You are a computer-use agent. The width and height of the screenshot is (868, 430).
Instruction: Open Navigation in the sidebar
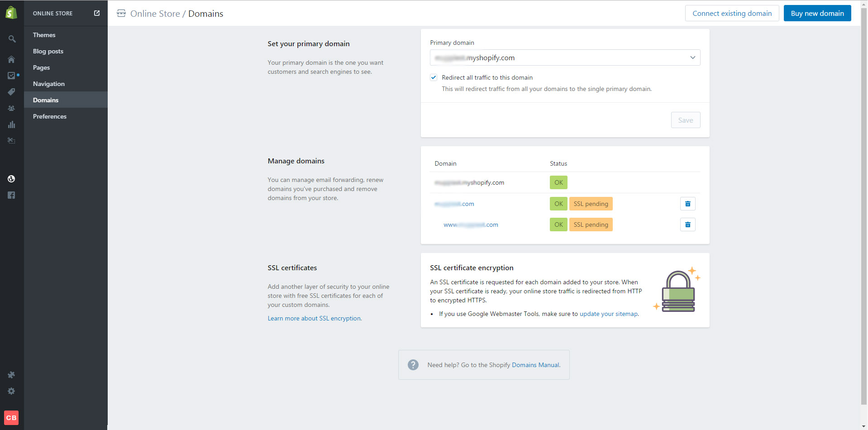[x=48, y=84]
